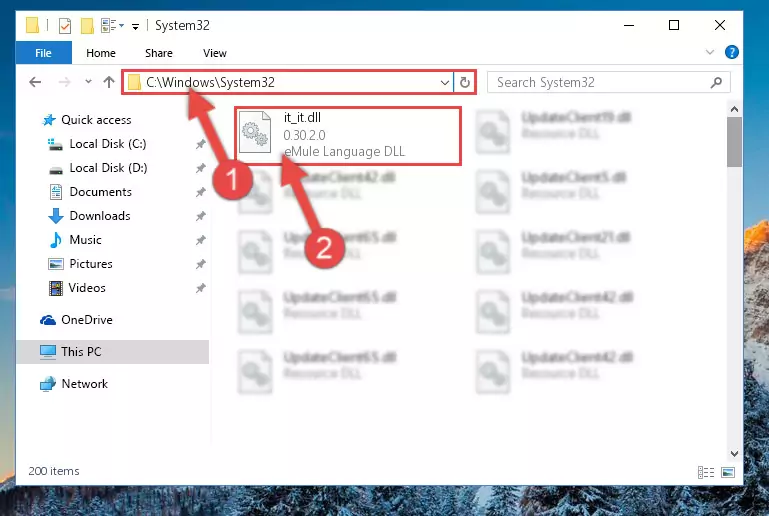This screenshot has width=769, height=516.
Task: Open Local Disk (D:) in sidebar
Action: tap(108, 168)
